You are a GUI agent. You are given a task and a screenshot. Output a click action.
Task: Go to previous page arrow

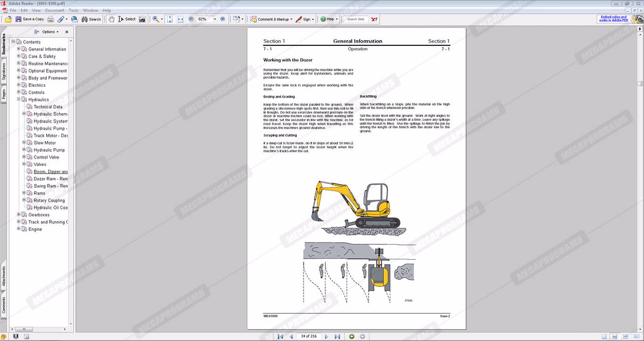(x=291, y=336)
